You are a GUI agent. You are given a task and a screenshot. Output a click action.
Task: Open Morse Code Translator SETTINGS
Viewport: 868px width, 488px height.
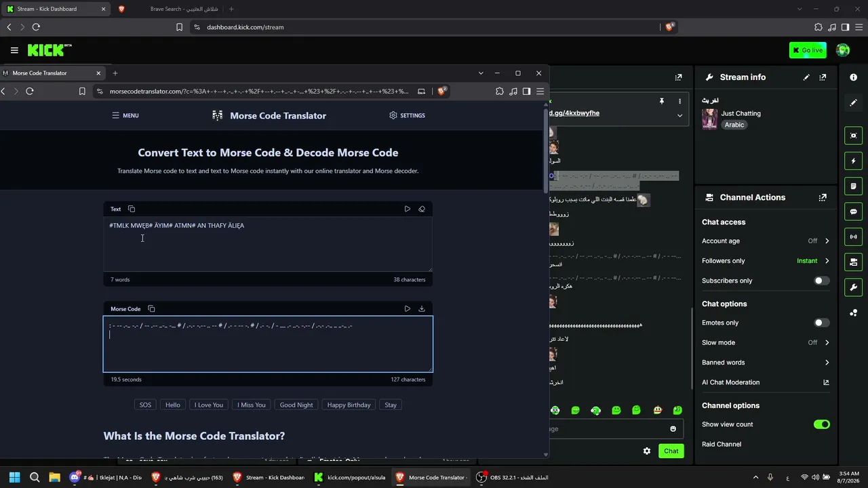[407, 115]
